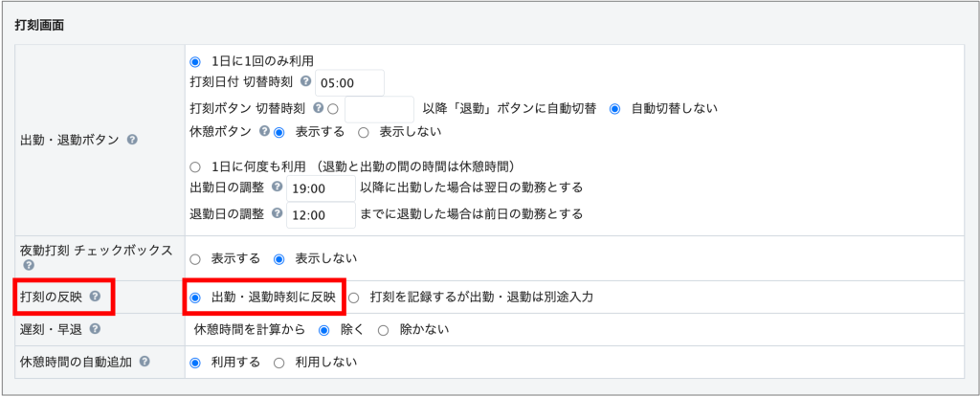Select 表示しない for 休憩ボタン

364,132
